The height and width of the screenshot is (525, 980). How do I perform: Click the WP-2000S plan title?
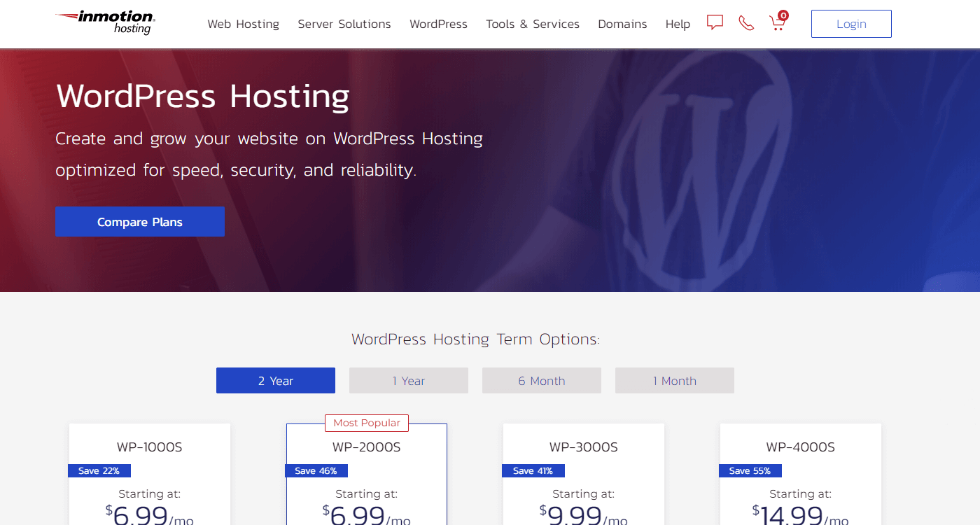click(367, 447)
